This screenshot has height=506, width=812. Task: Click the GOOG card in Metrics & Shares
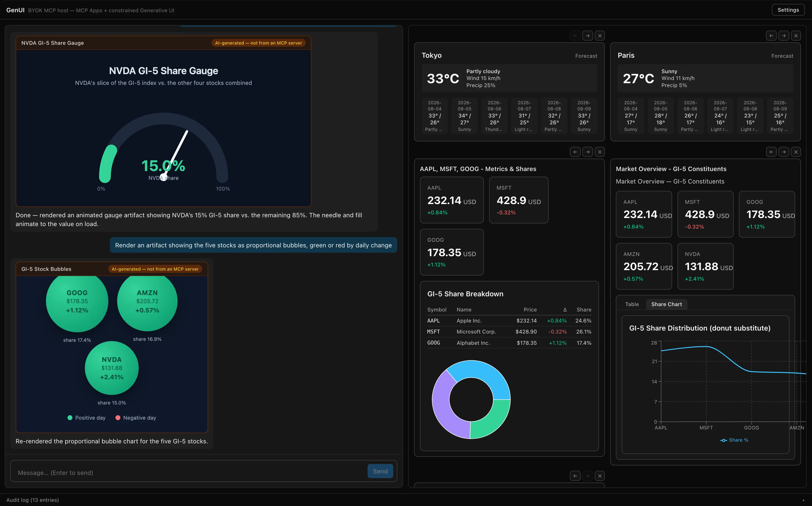pyautogui.click(x=451, y=252)
